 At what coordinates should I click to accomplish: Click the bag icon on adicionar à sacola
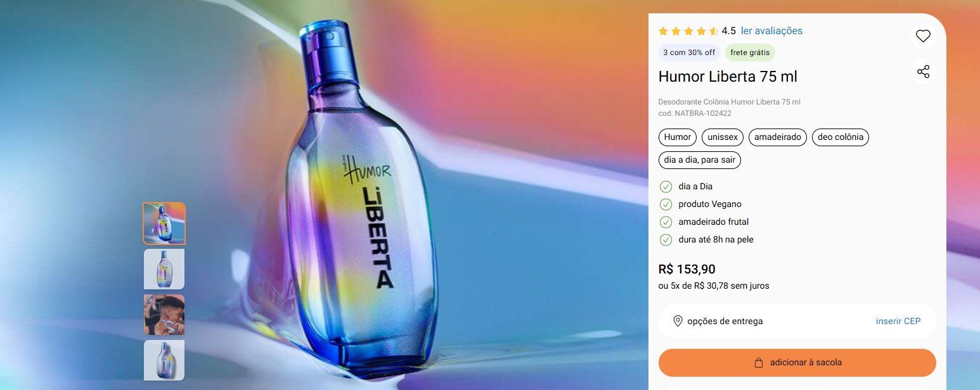(x=759, y=363)
